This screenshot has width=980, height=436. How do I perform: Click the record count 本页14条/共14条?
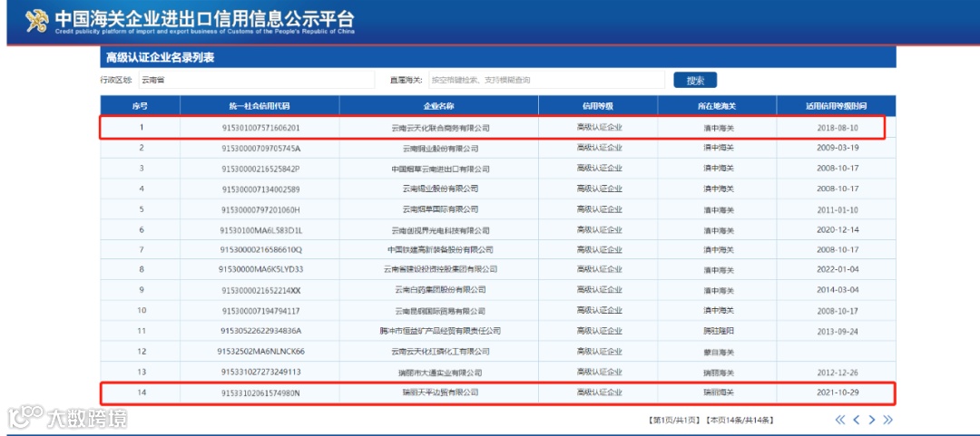(740, 421)
